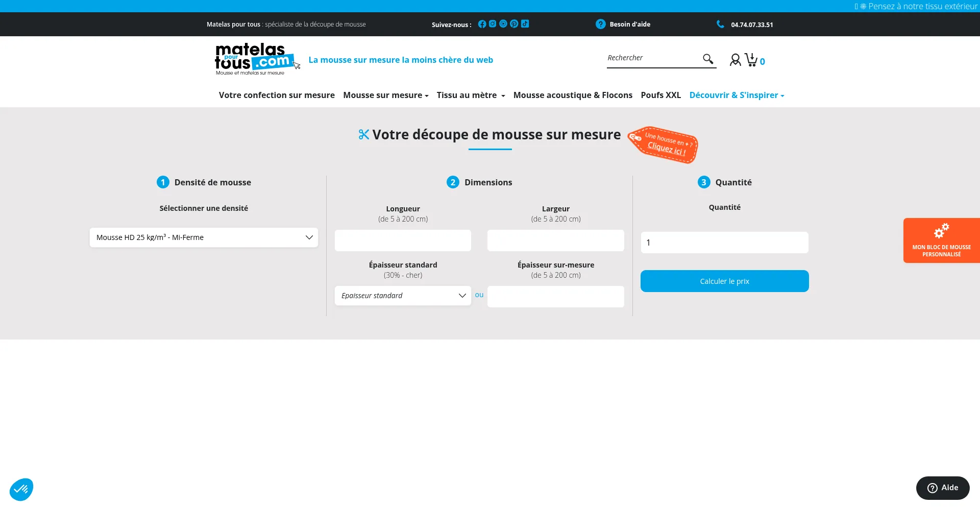This screenshot has height=507, width=980.
Task: Click the orange housse price tag
Action: click(x=663, y=144)
